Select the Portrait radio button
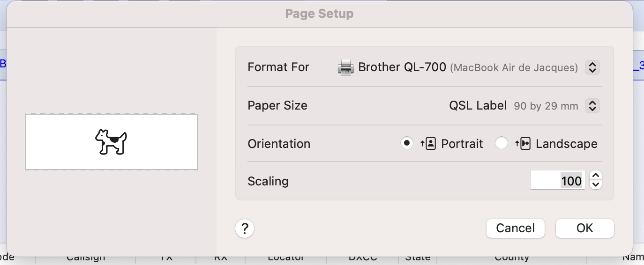644x265 pixels. pyautogui.click(x=407, y=143)
